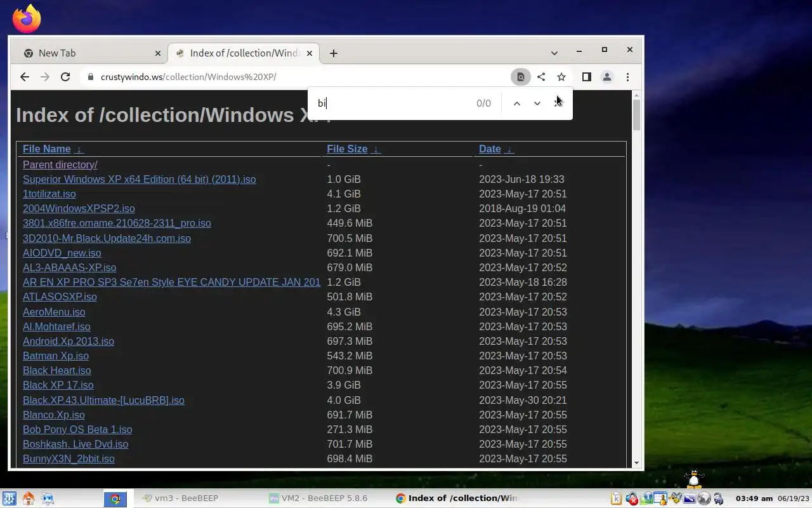Click the network plug tray icon
The height and width of the screenshot is (508, 812).
point(675,498)
